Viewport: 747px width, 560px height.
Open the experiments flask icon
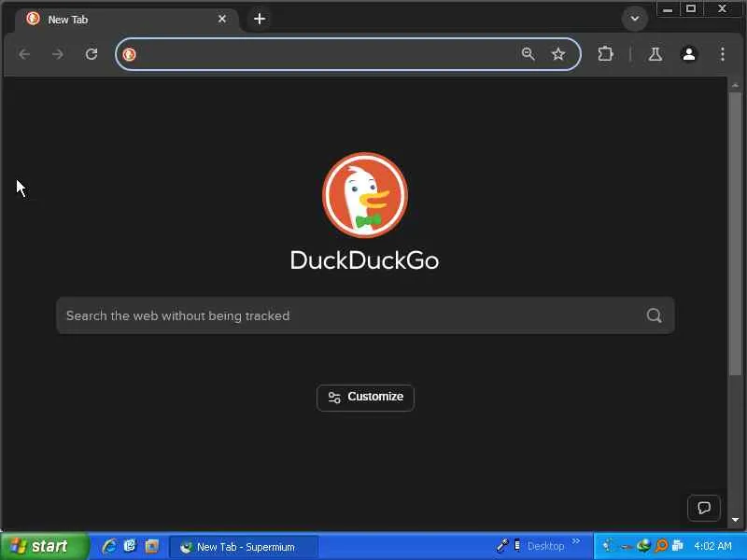[655, 54]
